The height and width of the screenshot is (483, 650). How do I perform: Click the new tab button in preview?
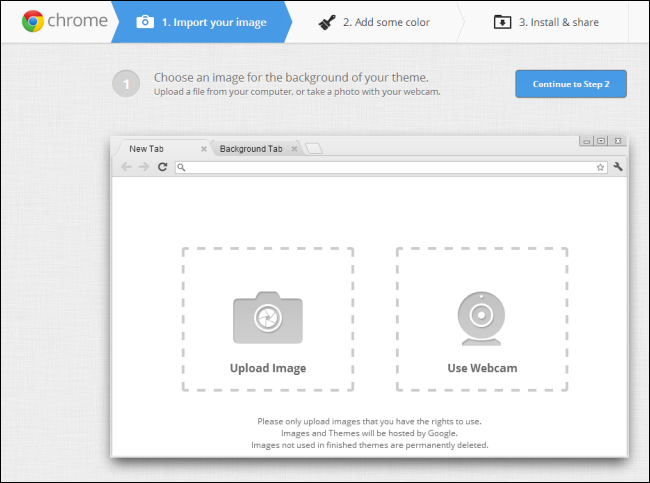314,148
